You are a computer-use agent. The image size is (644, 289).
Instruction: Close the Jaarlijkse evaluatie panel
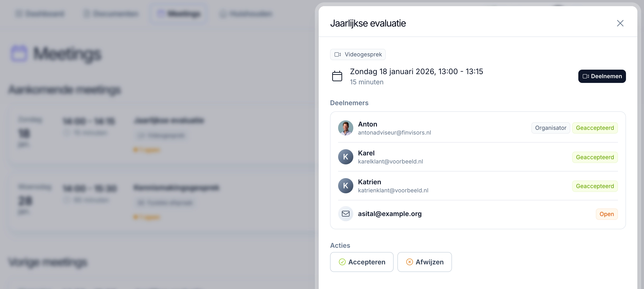click(620, 23)
